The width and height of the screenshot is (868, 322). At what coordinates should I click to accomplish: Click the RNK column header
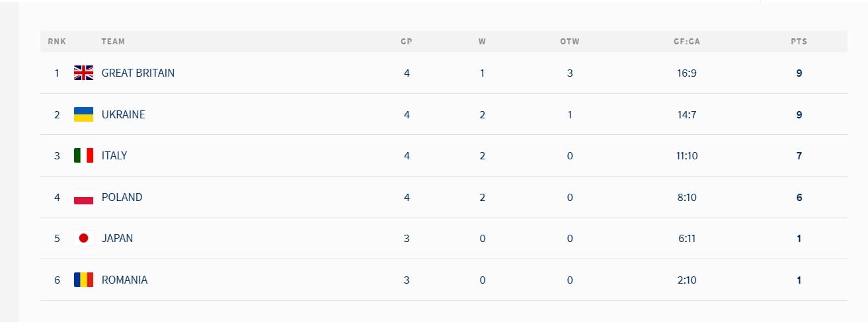pyautogui.click(x=57, y=42)
